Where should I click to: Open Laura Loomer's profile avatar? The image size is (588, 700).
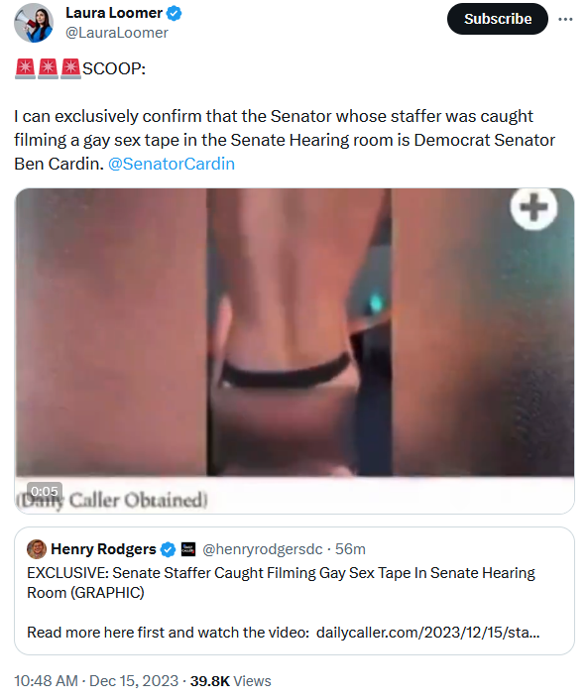[x=34, y=23]
